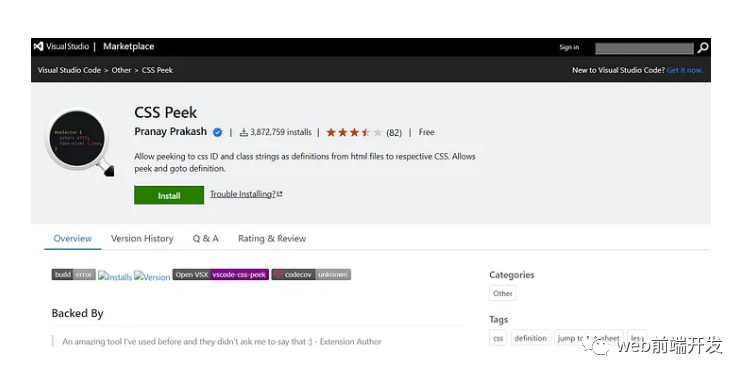Click the CSS Peek title heading
This screenshot has width=746, height=377.
[x=166, y=112]
